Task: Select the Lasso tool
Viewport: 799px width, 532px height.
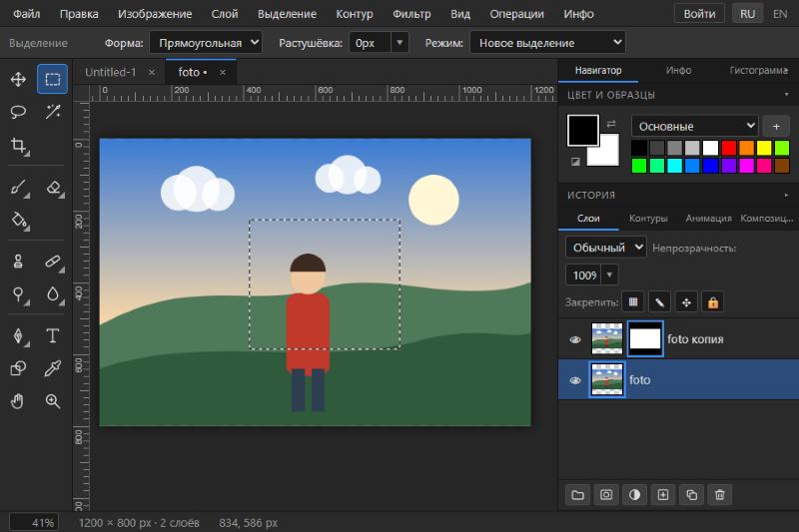Action: click(18, 112)
